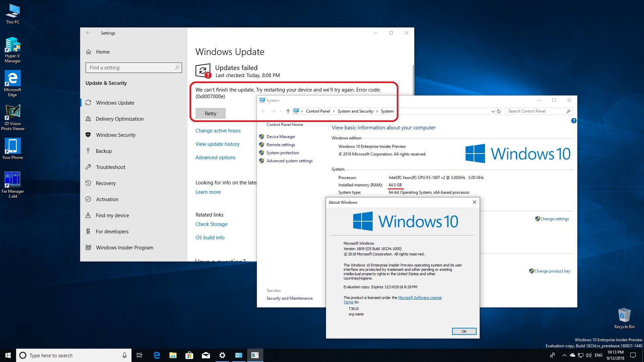Viewport: 644px width, 362px height.
Task: Show hidden system tray icons
Action: [564, 355]
